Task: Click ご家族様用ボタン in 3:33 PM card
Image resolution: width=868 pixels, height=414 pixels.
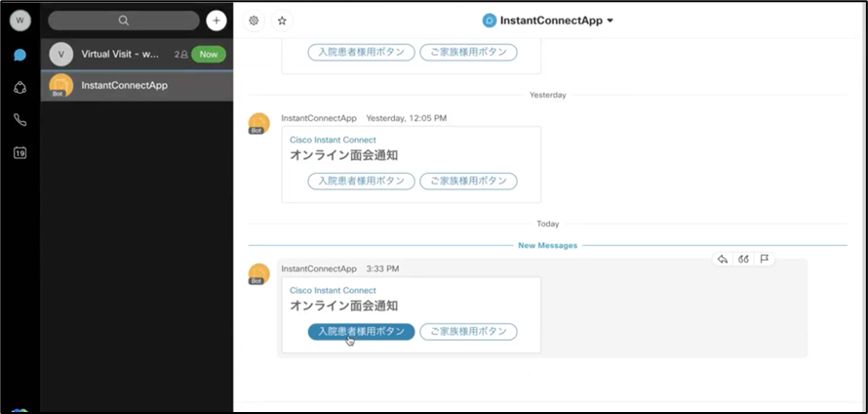Action: click(468, 331)
